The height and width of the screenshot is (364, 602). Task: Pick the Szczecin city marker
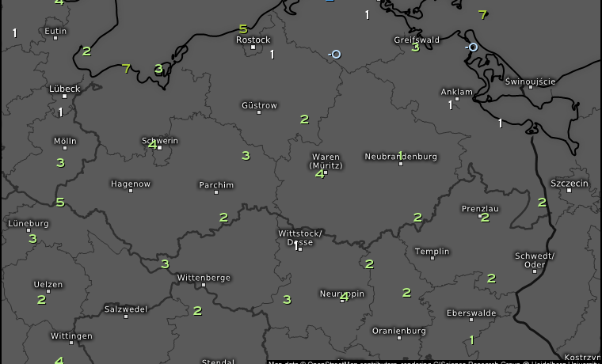570,191
